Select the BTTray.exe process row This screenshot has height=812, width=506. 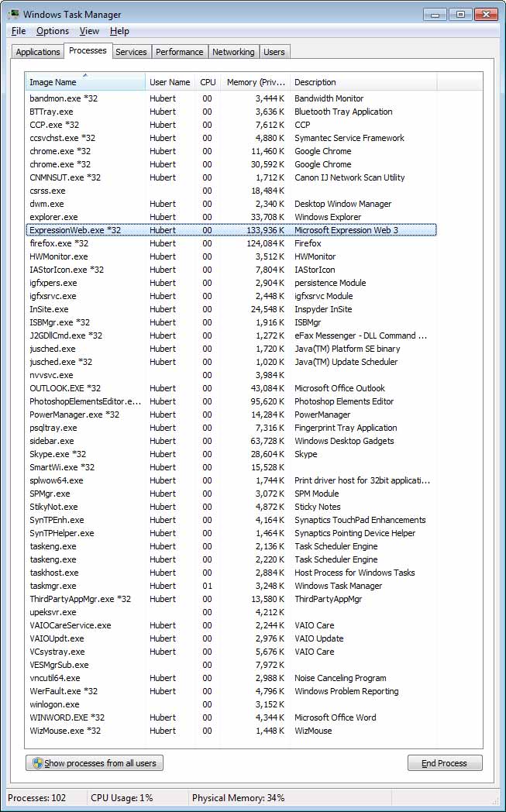click(x=231, y=112)
